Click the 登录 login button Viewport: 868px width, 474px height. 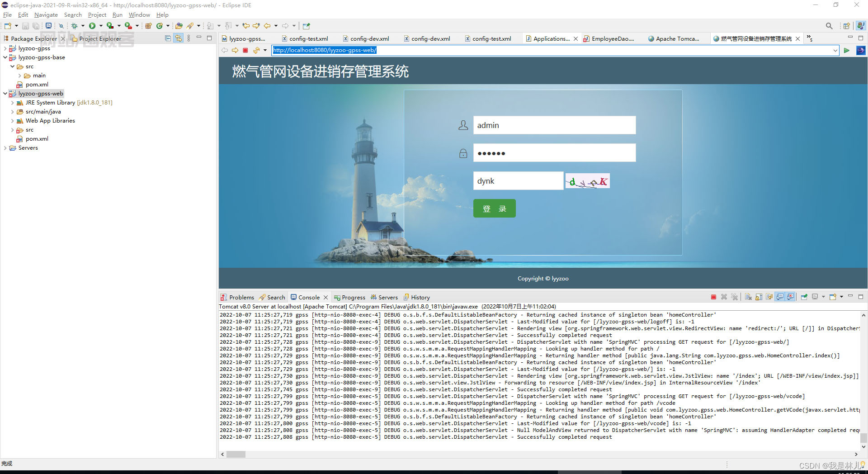[x=494, y=209]
